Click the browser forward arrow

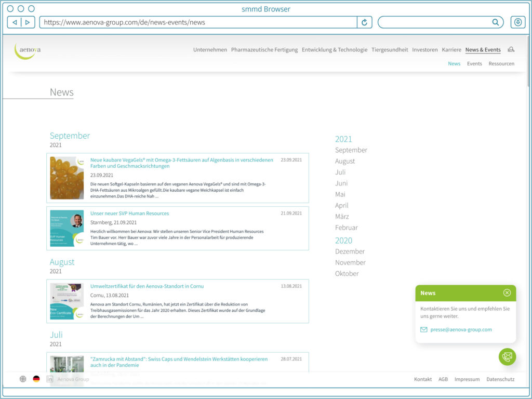(x=28, y=22)
